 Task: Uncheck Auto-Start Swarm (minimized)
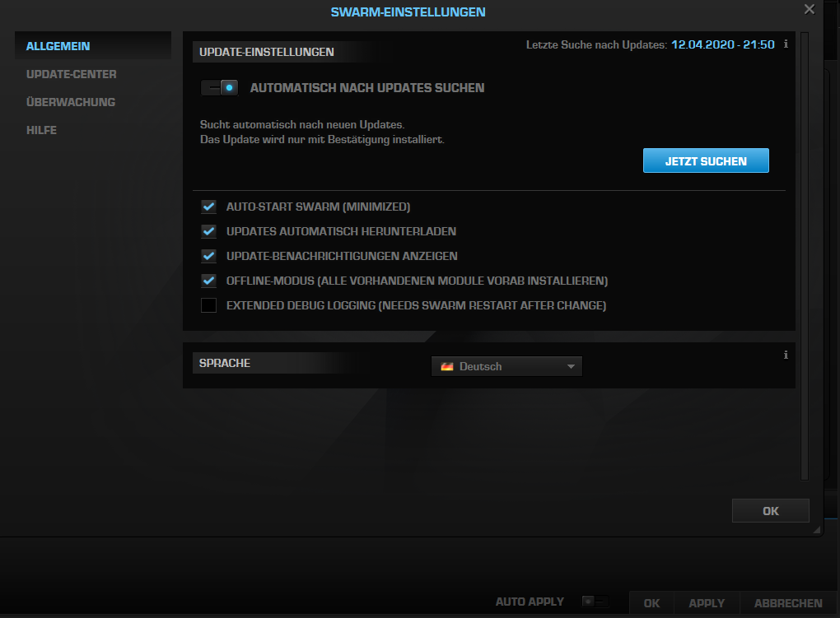click(x=209, y=207)
